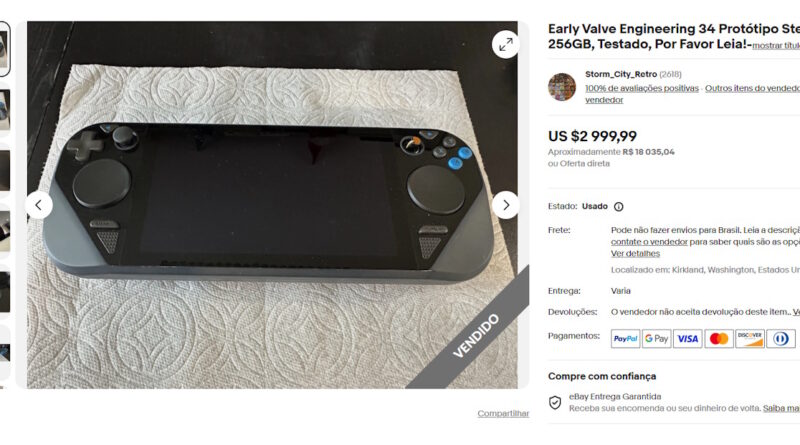Image resolution: width=800 pixels, height=445 pixels.
Task: Click the eBay Entrega Garantida shield icon
Action: pos(555,403)
